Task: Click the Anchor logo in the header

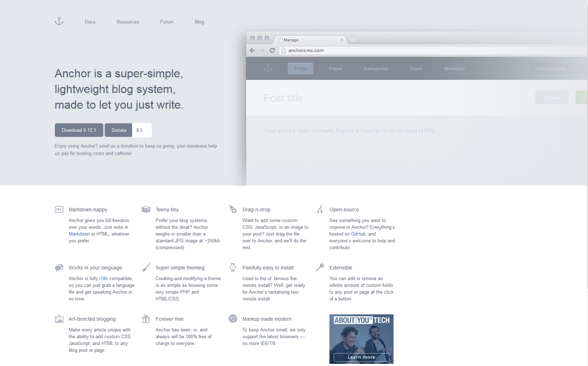Action: pos(59,21)
